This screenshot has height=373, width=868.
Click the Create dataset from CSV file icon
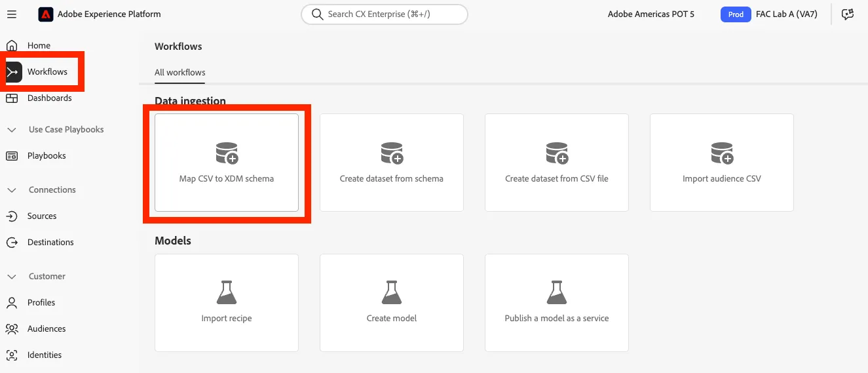coord(557,153)
